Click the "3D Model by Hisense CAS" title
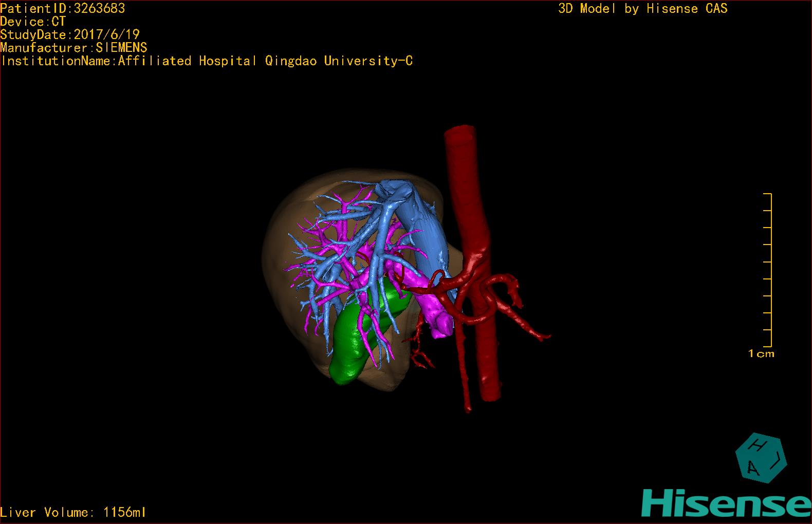Viewport: 812px width, 524px height. 643,8
